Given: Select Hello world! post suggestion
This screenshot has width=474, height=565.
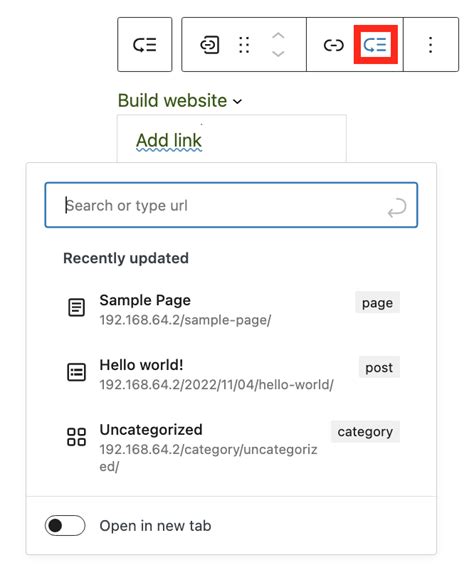Looking at the screenshot, I should click(x=232, y=375).
